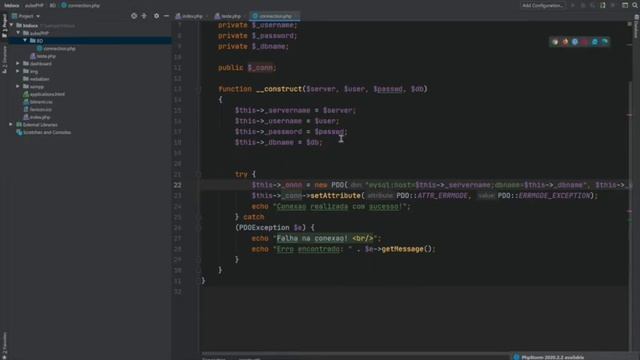Open Project view dropdown selector

coord(26,16)
